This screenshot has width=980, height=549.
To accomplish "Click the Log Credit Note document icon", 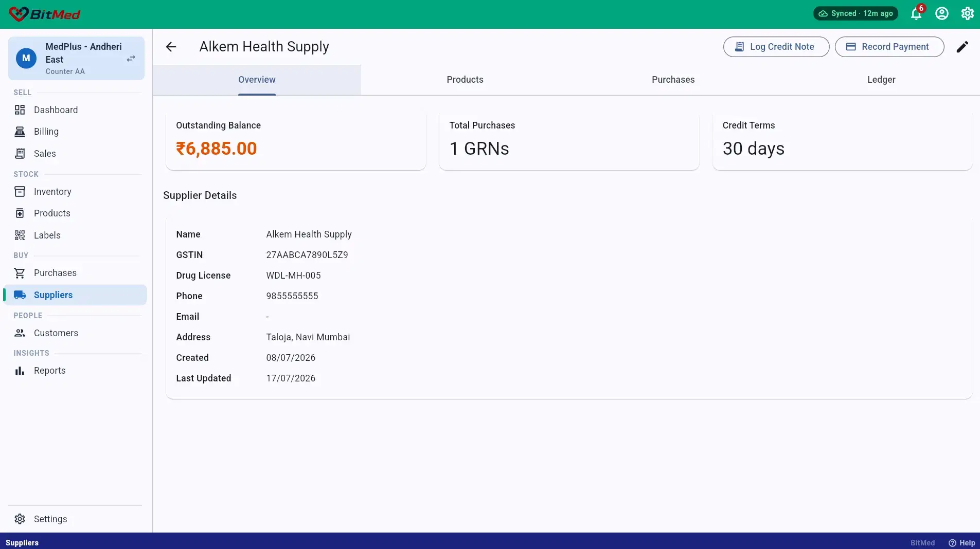I will (x=739, y=47).
